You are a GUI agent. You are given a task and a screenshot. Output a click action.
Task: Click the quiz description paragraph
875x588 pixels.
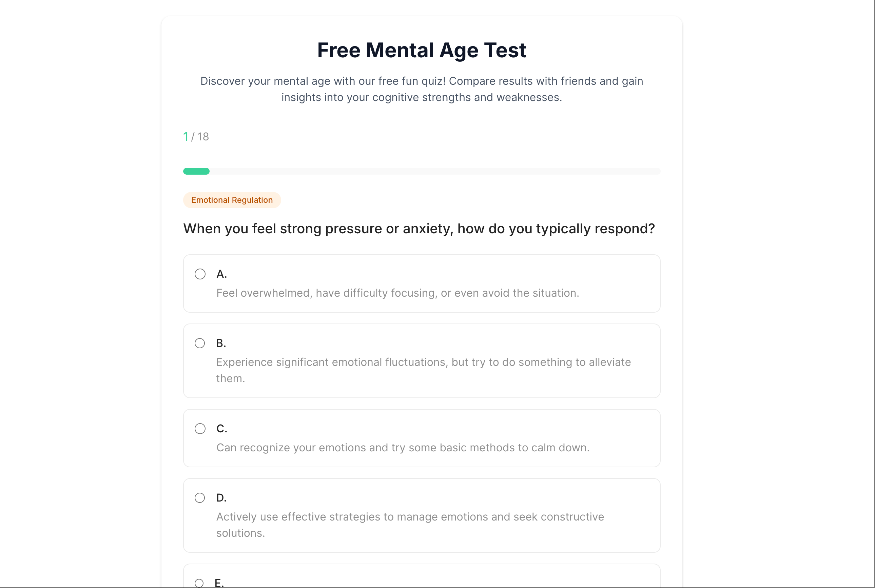tap(422, 89)
